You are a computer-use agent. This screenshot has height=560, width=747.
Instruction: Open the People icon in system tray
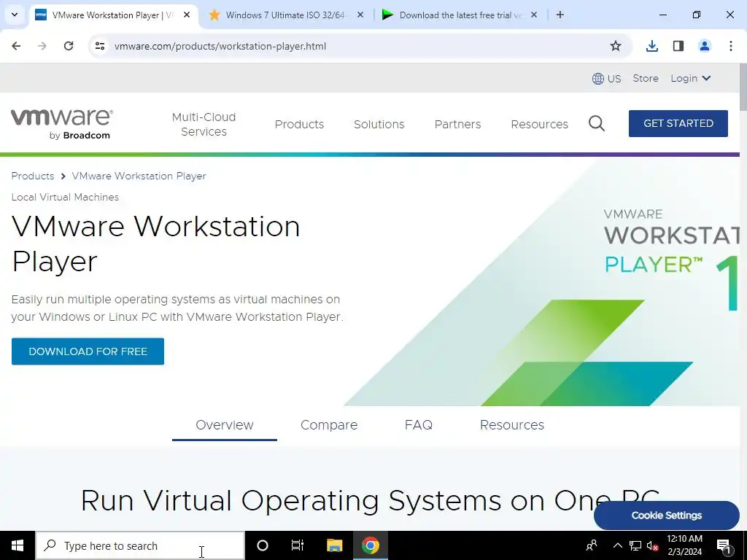(592, 545)
